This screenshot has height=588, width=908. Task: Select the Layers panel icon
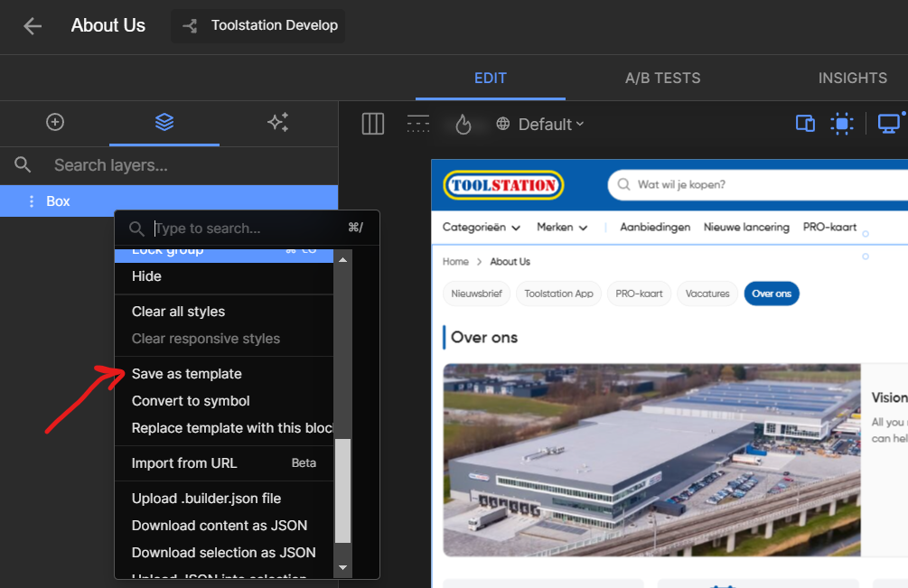[x=164, y=122]
